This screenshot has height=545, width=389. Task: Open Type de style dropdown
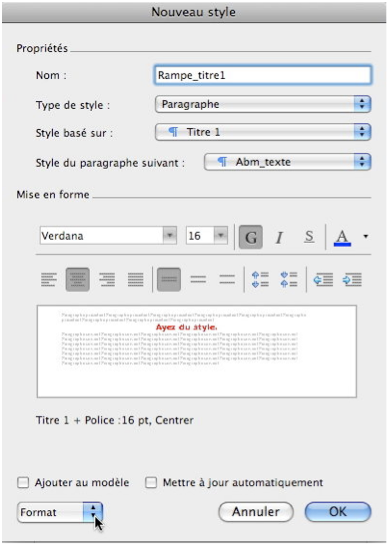point(263,104)
